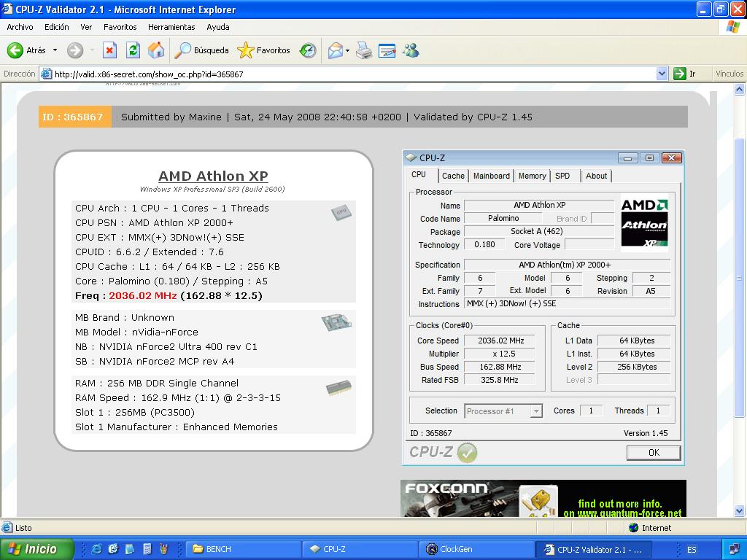This screenshot has width=747, height=560.
Task: Click the CPU chip icon in validator card
Action: 341,212
